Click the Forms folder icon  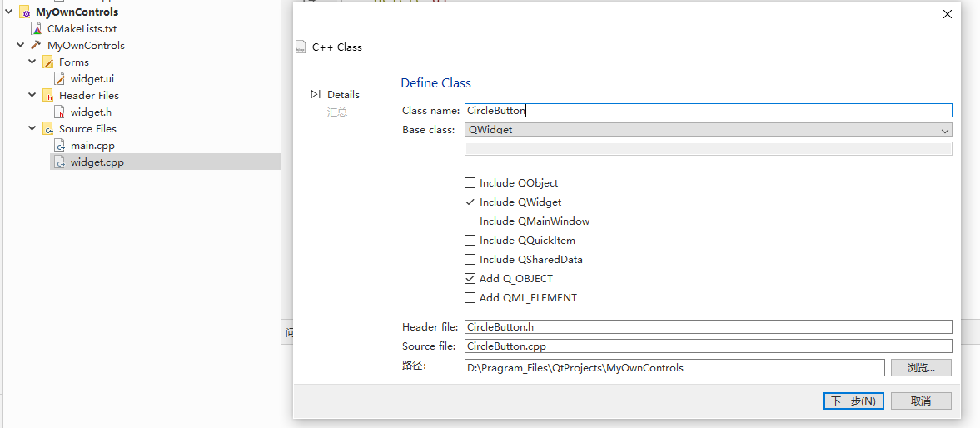point(48,62)
